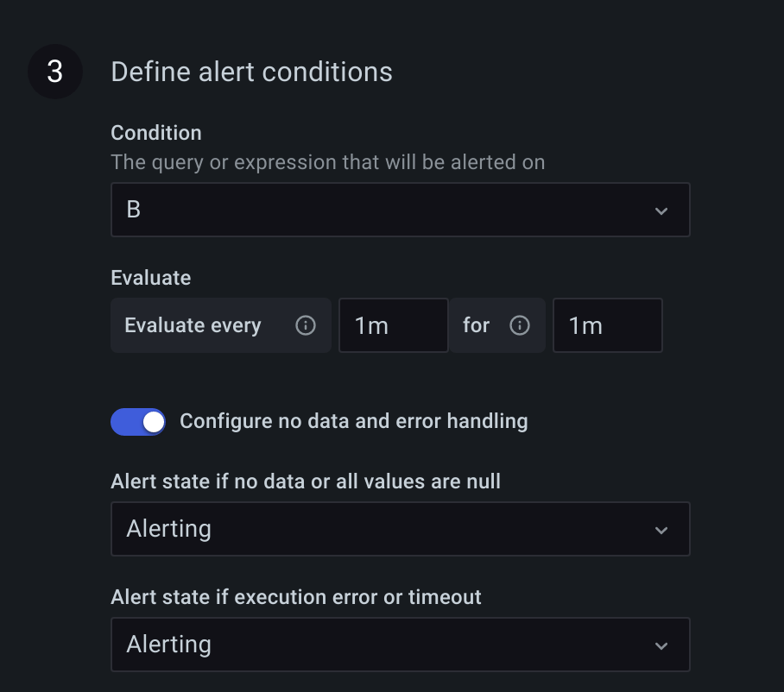Click the Condition helper text description
Viewport: 784px width, 692px height.
(327, 162)
